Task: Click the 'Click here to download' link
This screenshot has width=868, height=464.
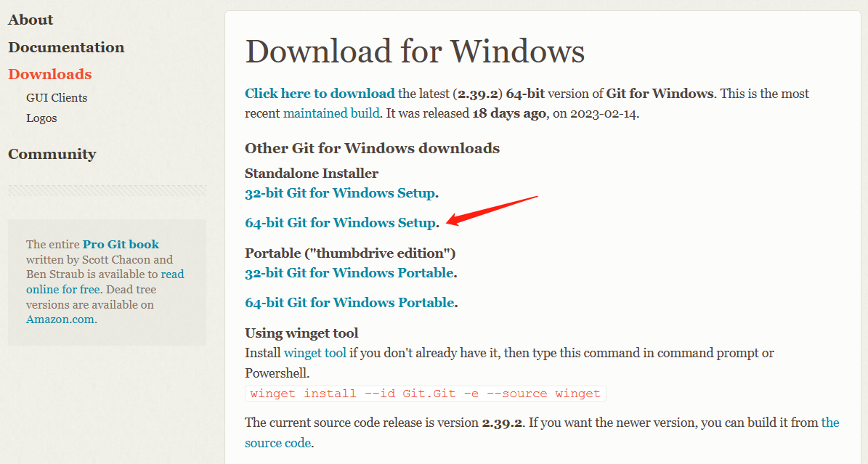Action: pyautogui.click(x=320, y=94)
